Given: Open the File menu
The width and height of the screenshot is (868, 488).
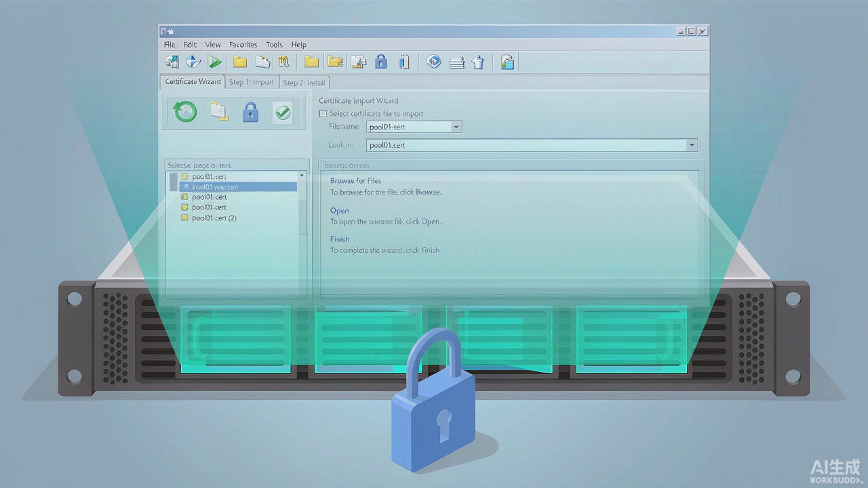Looking at the screenshot, I should [x=170, y=45].
